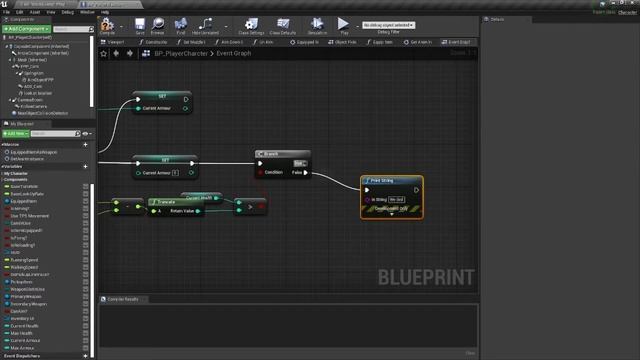Click the Add New button in My Blueprint
This screenshot has height=360, width=640.
pos(16,133)
